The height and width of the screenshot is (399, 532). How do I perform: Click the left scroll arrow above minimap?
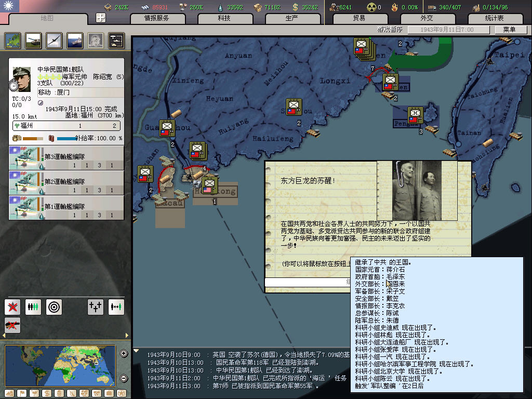[x=4, y=336]
